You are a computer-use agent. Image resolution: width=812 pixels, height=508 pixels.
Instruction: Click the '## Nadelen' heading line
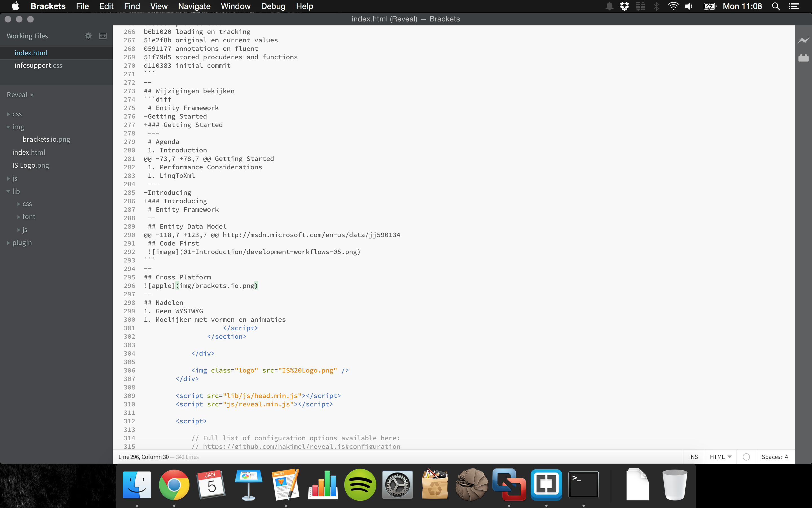(164, 302)
